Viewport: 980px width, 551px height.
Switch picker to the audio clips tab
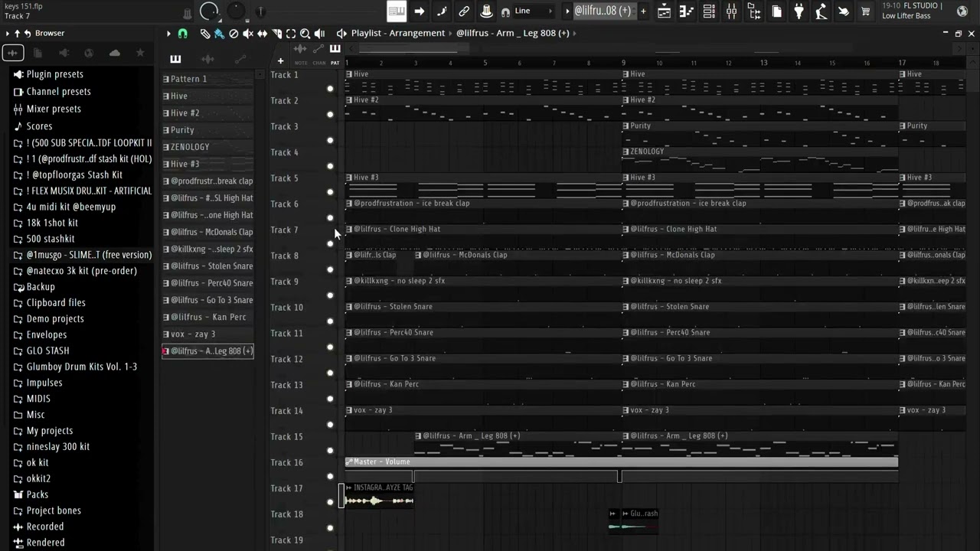(207, 60)
